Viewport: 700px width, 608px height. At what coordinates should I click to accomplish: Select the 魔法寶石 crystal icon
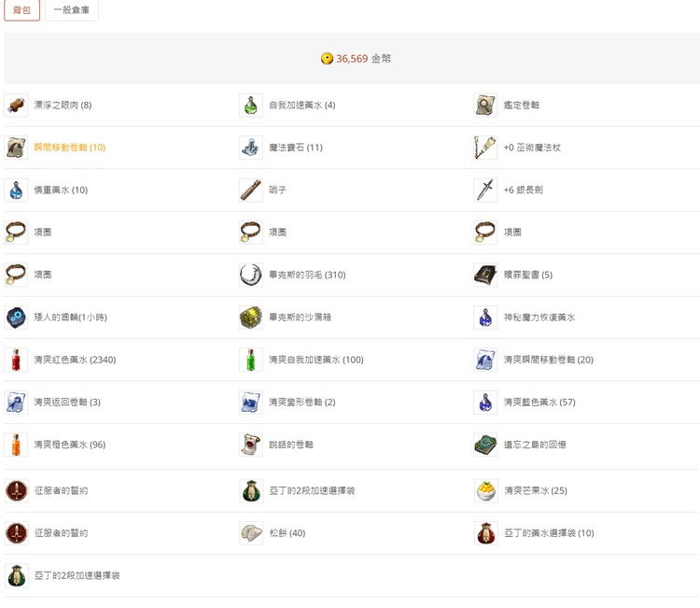click(x=251, y=148)
